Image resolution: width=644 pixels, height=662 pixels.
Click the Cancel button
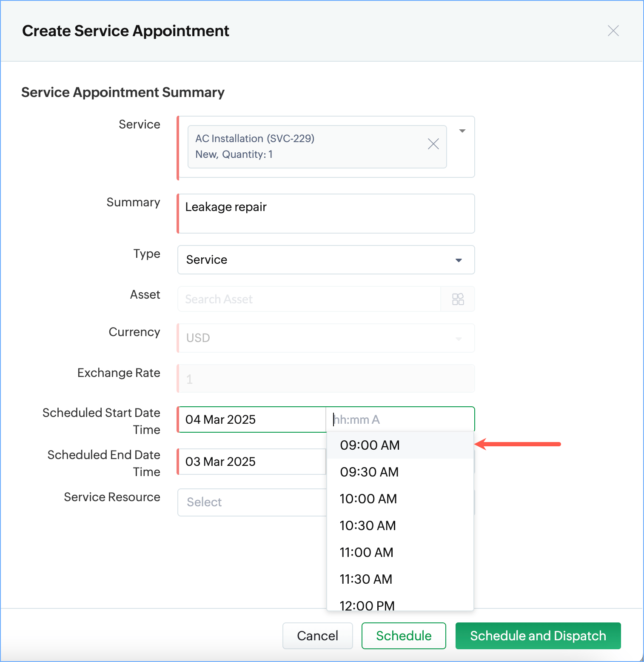pyautogui.click(x=318, y=636)
